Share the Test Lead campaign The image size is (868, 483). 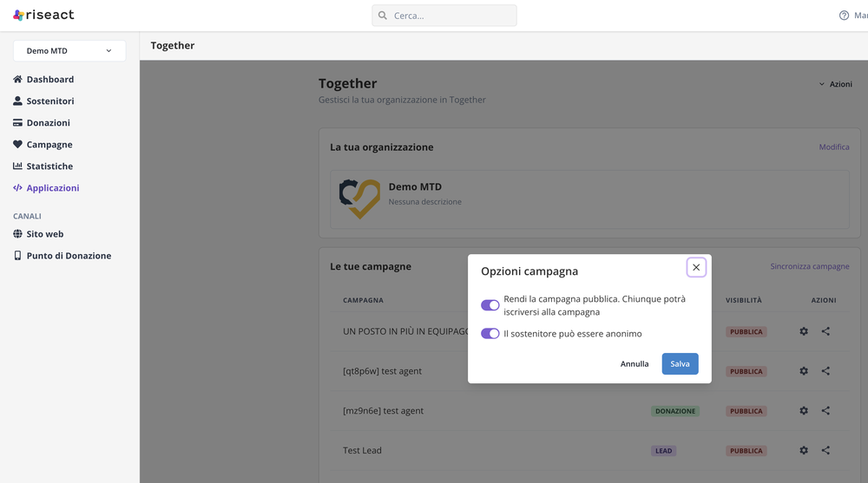point(825,450)
